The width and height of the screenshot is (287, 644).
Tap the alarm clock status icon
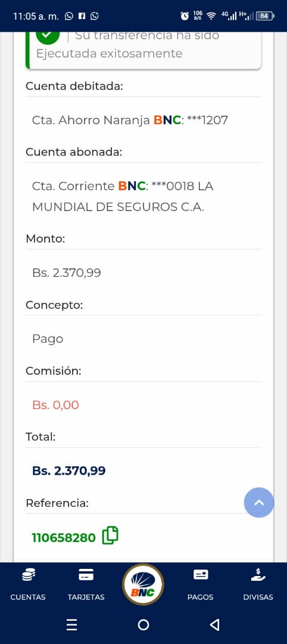click(x=185, y=16)
